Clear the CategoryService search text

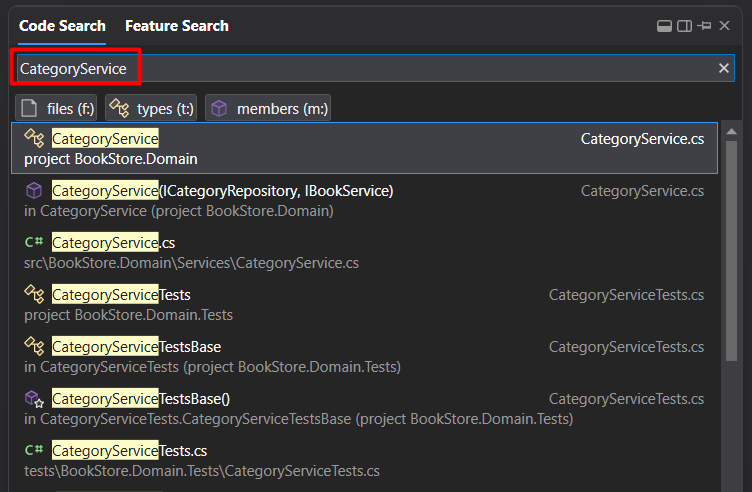click(x=724, y=68)
